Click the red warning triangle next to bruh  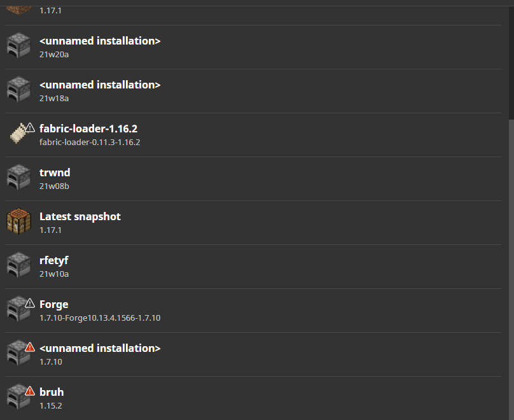tap(30, 391)
